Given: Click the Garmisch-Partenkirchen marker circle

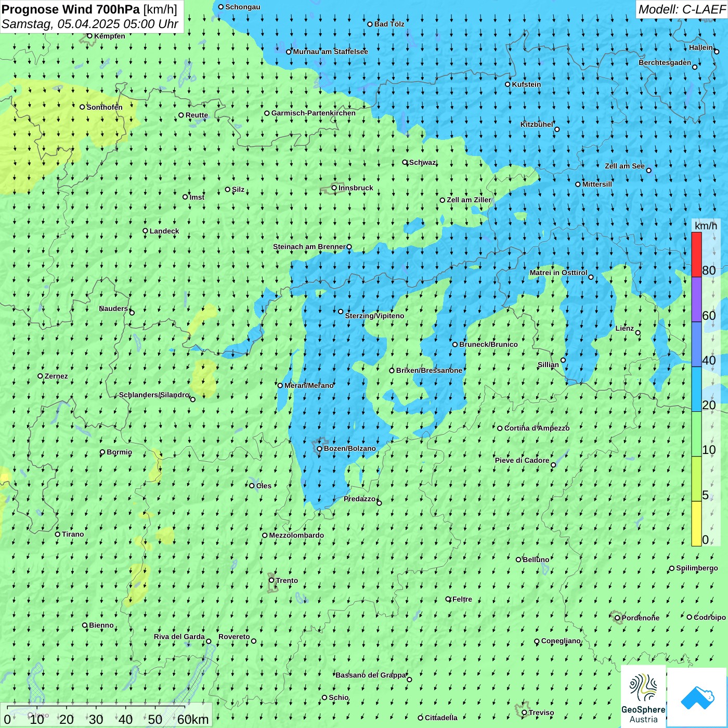Looking at the screenshot, I should pos(267,113).
